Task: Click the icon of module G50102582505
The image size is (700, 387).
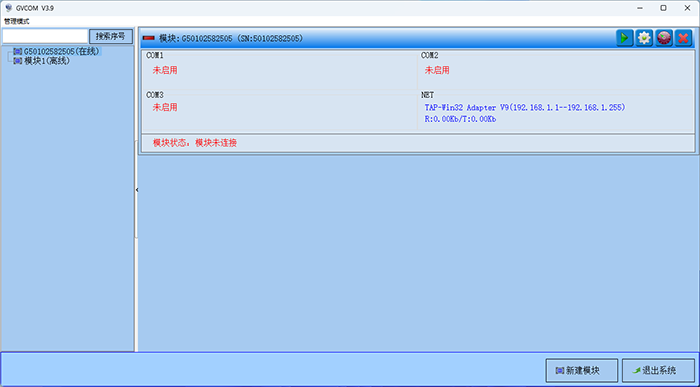Action: 18,52
